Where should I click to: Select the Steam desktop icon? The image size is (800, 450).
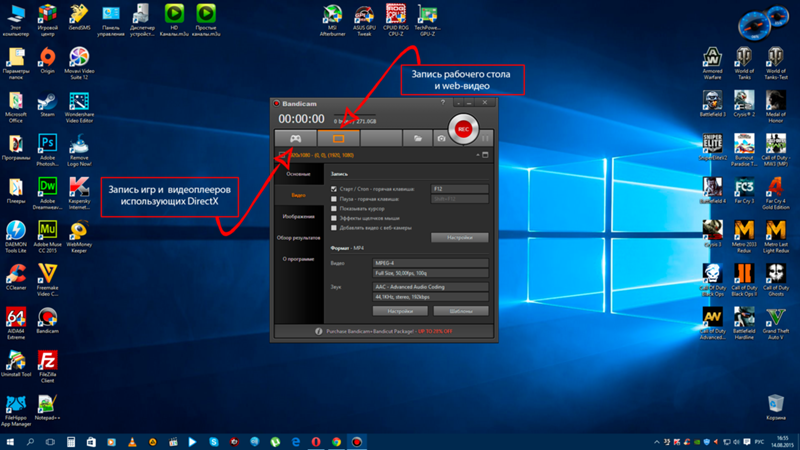(x=47, y=105)
